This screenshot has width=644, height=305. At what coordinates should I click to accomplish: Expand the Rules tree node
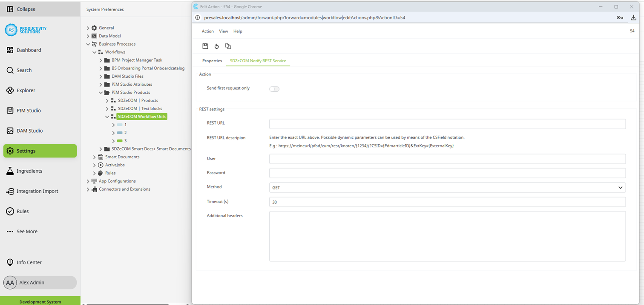[94, 173]
